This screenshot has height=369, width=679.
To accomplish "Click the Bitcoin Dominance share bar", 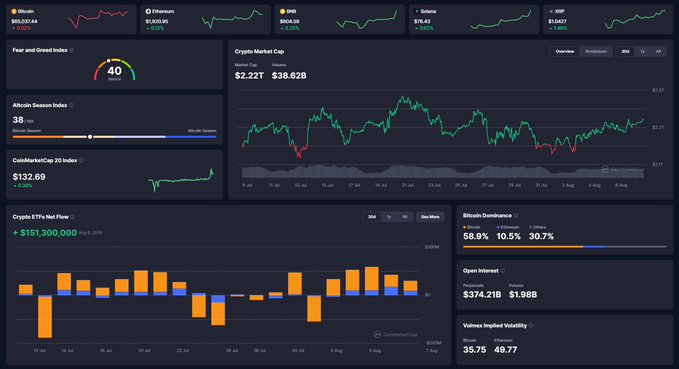I will (565, 247).
